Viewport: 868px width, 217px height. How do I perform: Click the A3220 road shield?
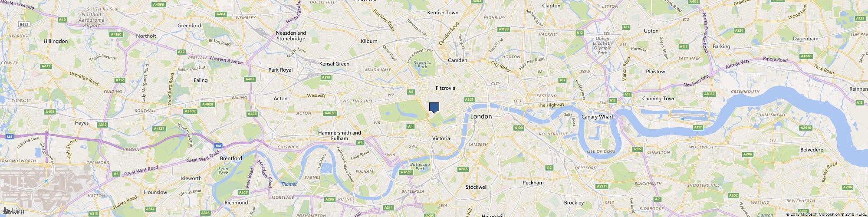click(x=405, y=172)
